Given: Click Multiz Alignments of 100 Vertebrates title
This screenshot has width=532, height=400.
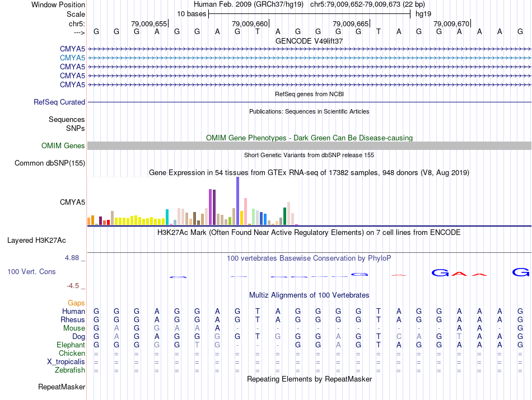Looking at the screenshot, I should [309, 295].
